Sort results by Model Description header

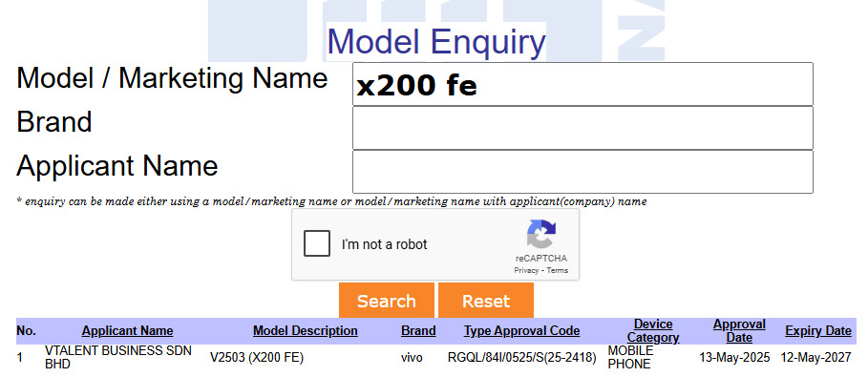(x=305, y=331)
